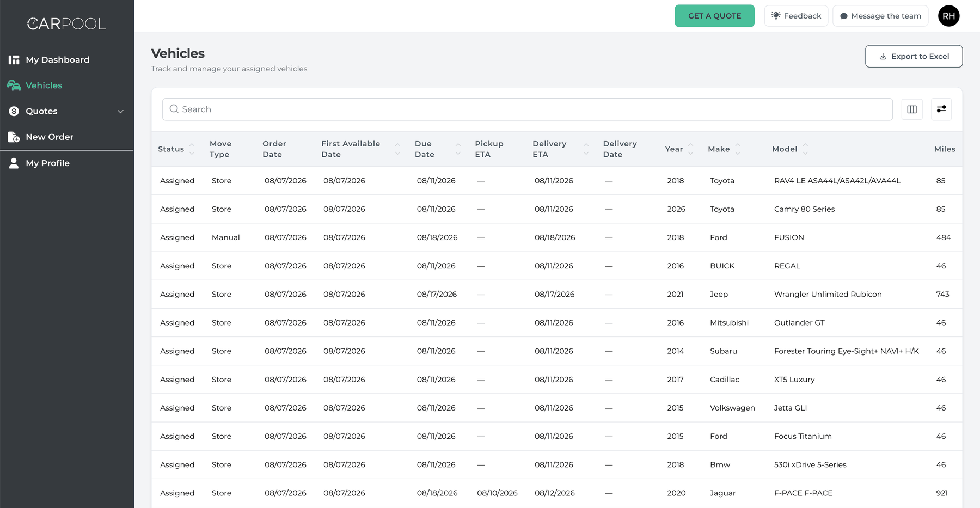The height and width of the screenshot is (508, 980).
Task: Click the search magnifier icon
Action: [x=174, y=109]
